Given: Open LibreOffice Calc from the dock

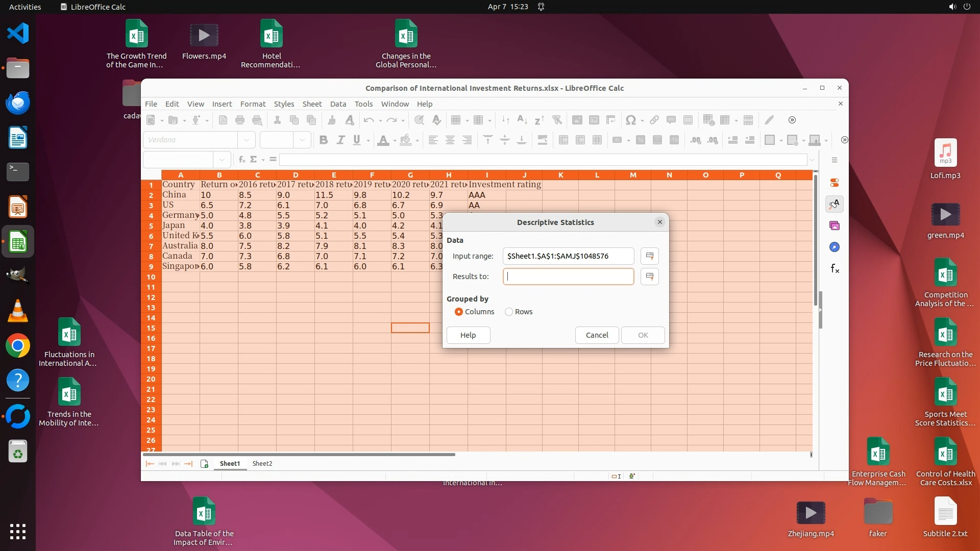Looking at the screenshot, I should tap(18, 242).
